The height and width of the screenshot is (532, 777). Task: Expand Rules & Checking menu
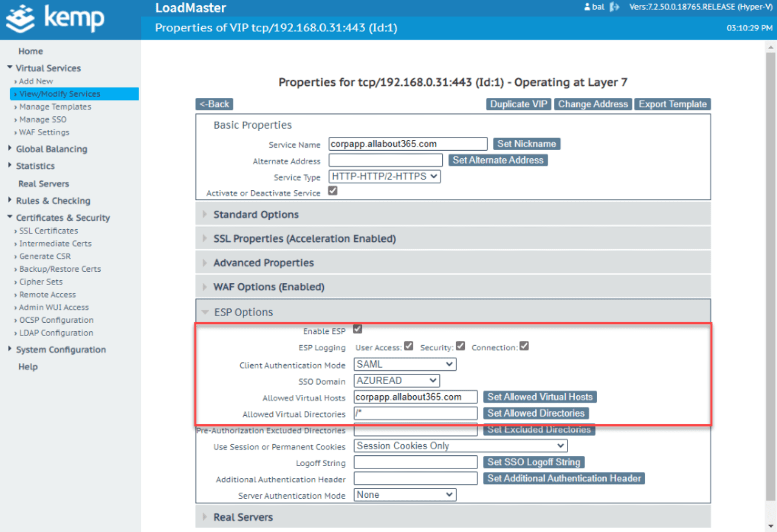53,201
